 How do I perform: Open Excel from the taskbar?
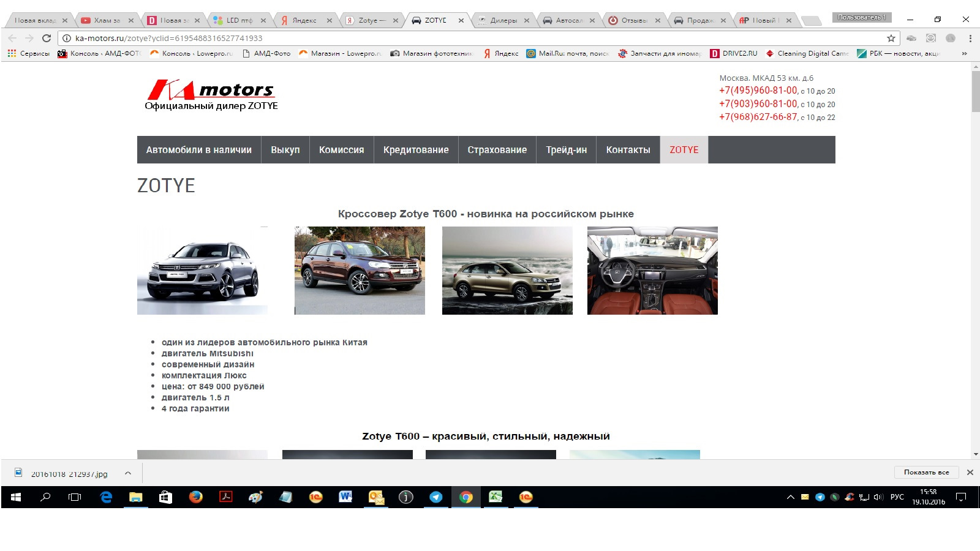click(x=496, y=497)
